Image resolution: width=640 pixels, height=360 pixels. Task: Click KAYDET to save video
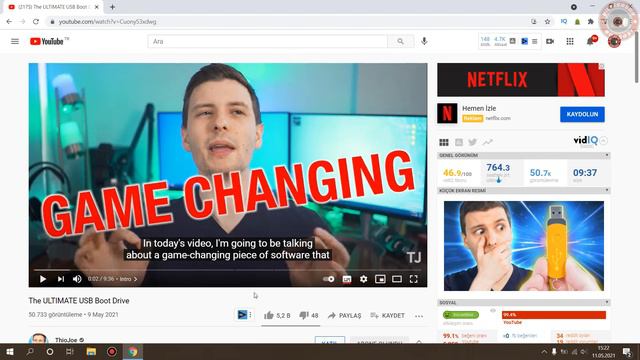pos(387,316)
